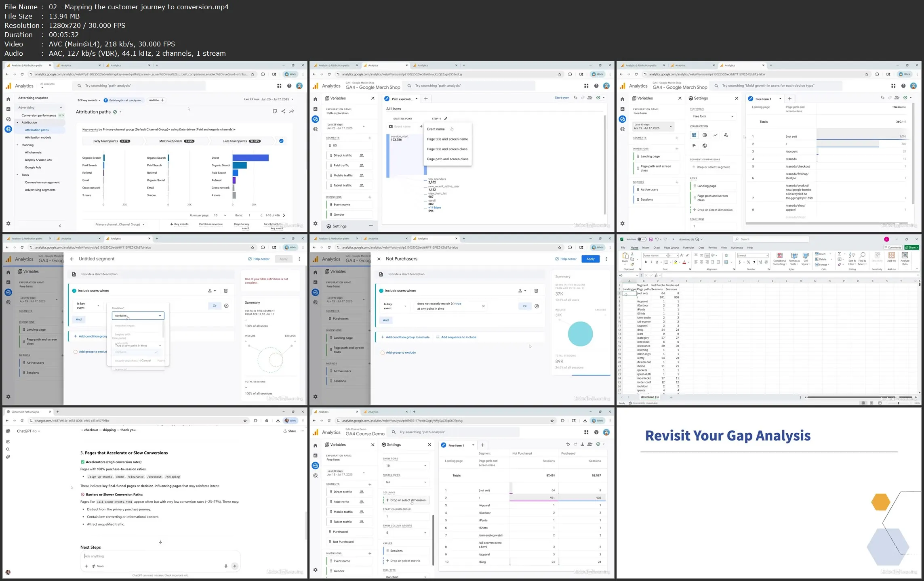Click the download icon in GA4 Course Demo frame
The height and width of the screenshot is (581, 924).
(582, 444)
